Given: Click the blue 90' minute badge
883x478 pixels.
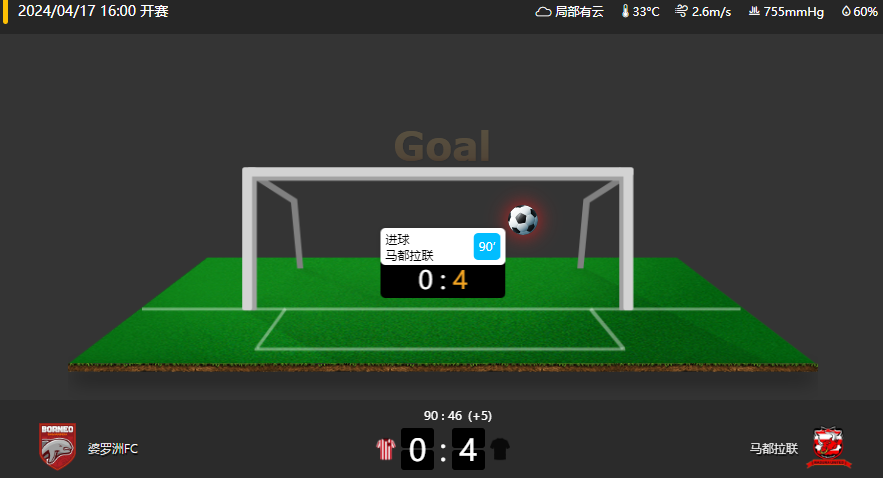Looking at the screenshot, I should tap(487, 247).
